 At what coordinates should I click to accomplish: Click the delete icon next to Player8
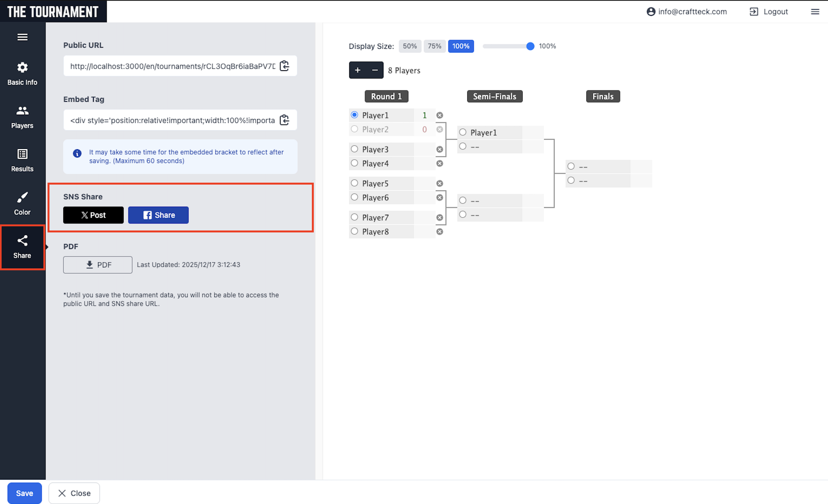[x=440, y=232]
